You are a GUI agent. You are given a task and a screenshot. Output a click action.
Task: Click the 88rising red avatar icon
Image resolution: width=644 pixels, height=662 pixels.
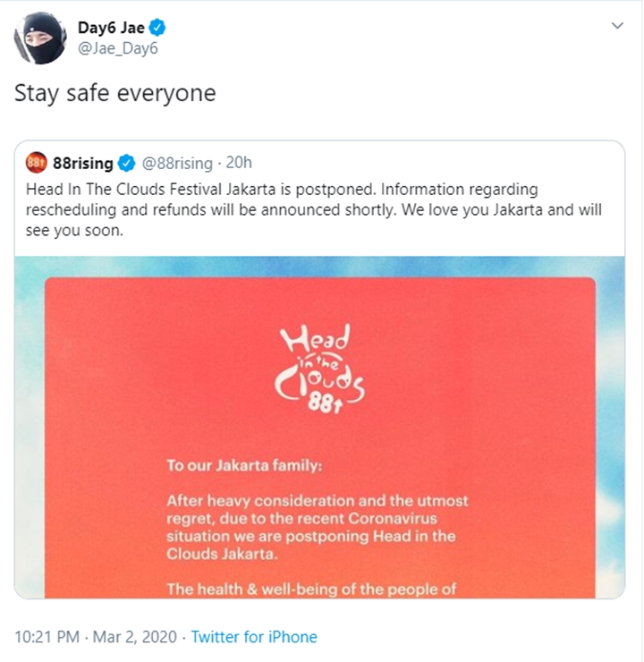(x=37, y=163)
